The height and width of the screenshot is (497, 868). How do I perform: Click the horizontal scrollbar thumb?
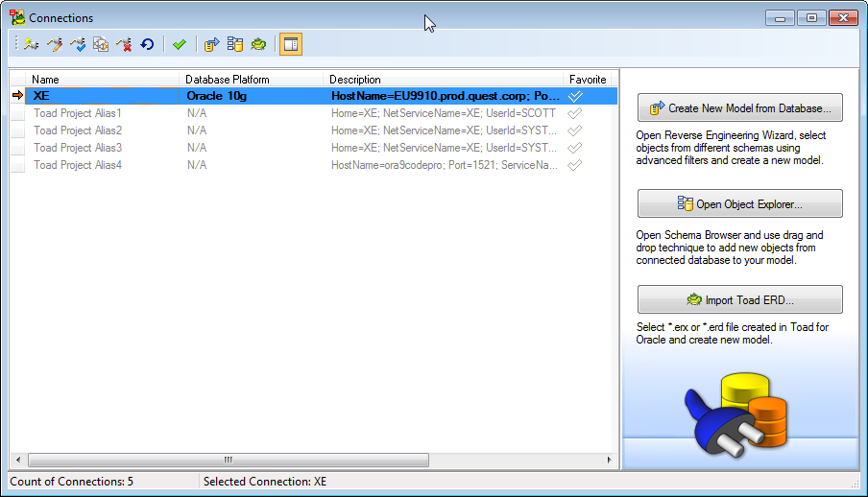[x=229, y=460]
